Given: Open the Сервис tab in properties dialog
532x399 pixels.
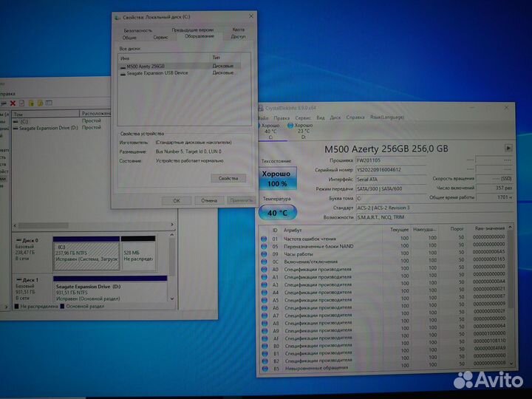Looking at the screenshot, I should (160, 38).
